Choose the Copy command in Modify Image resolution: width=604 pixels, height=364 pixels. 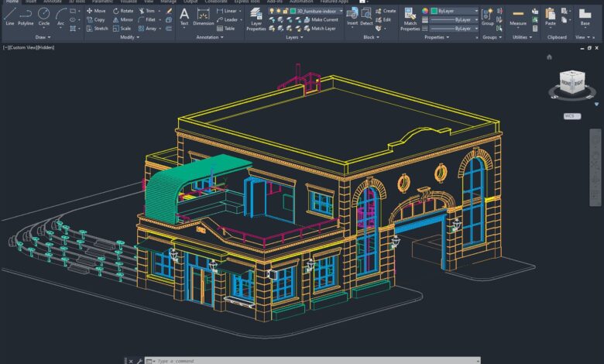[x=96, y=19]
